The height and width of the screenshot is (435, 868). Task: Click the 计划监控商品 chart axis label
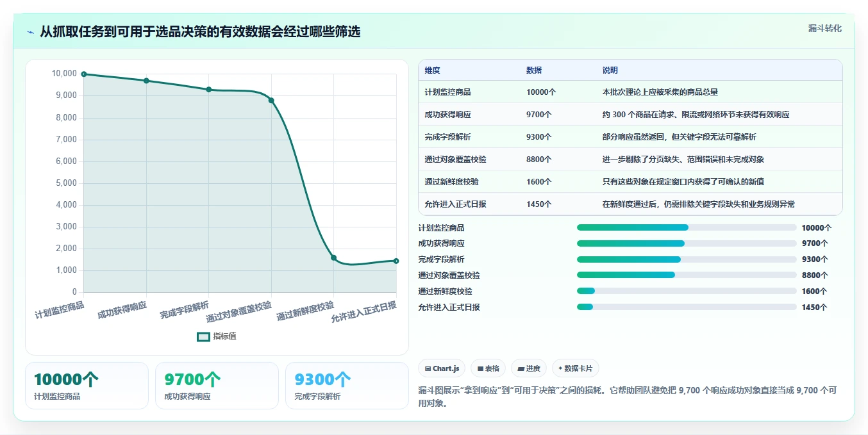[x=60, y=309]
